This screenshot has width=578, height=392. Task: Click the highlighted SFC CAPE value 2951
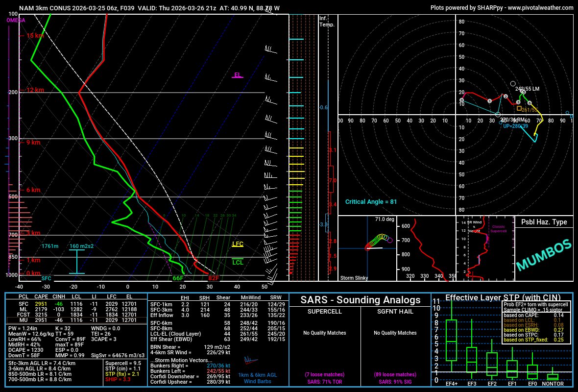tap(41, 304)
